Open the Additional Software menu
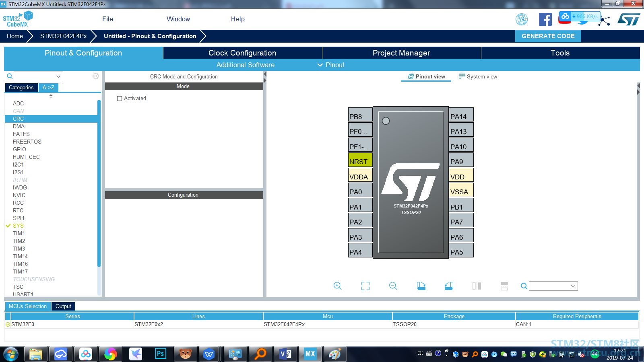 pyautogui.click(x=246, y=65)
